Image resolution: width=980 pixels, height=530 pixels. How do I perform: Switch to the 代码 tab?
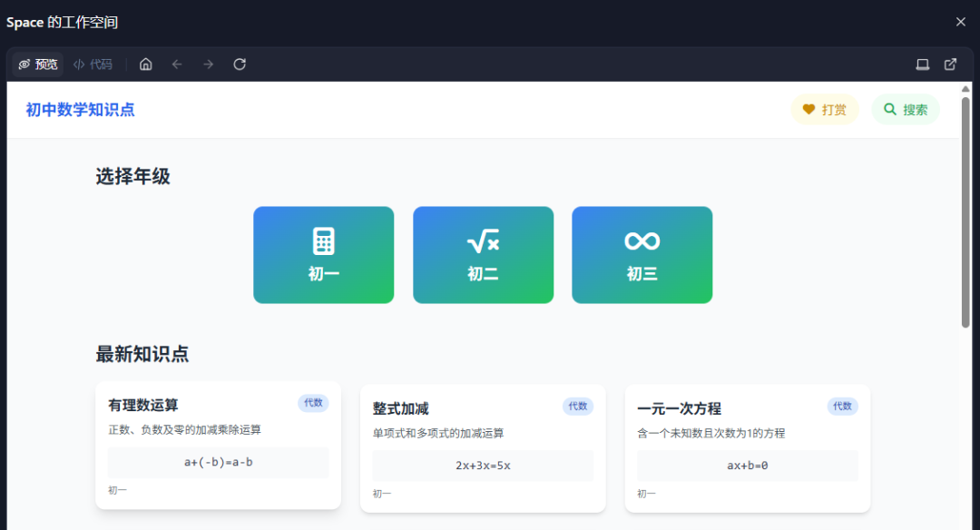tap(93, 64)
